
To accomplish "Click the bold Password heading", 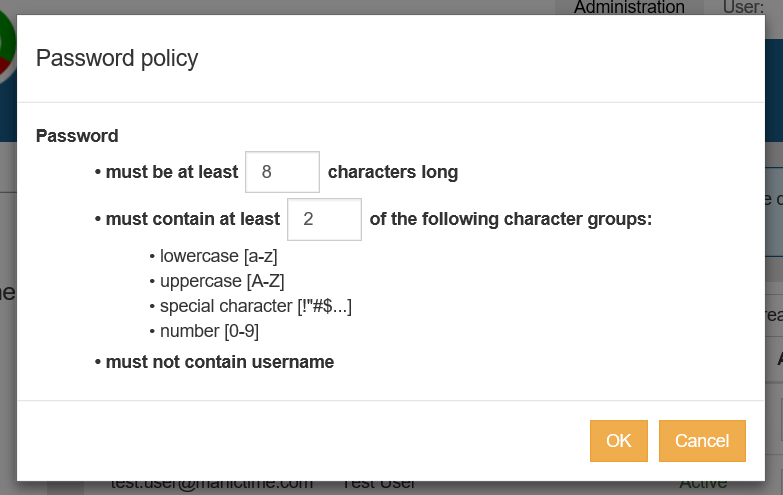I will click(77, 136).
